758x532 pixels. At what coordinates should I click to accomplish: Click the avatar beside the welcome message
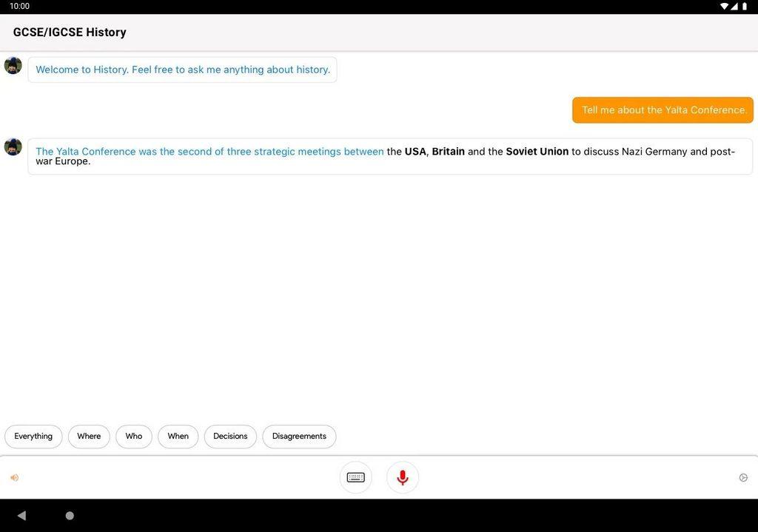point(13,65)
